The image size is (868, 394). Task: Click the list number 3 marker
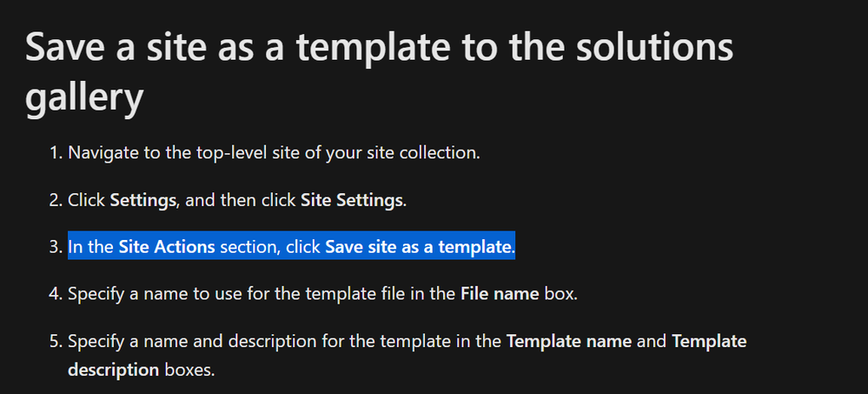pos(54,247)
